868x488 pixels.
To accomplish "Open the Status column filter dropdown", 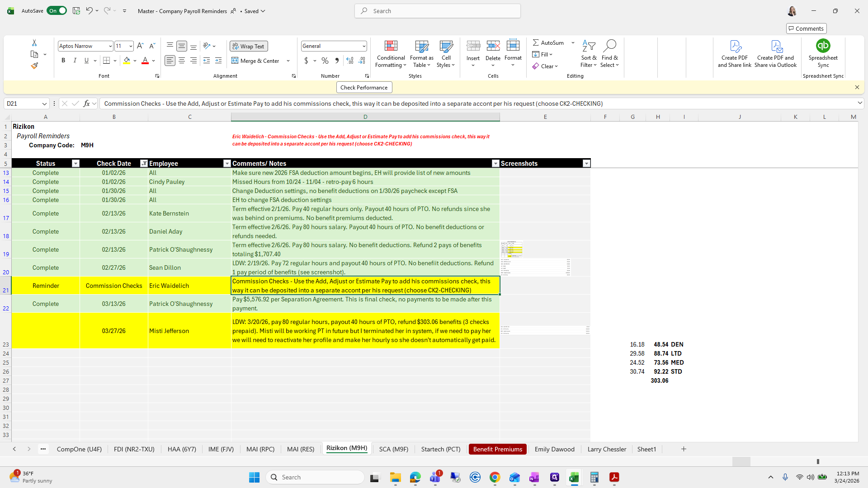I will click(x=75, y=164).
